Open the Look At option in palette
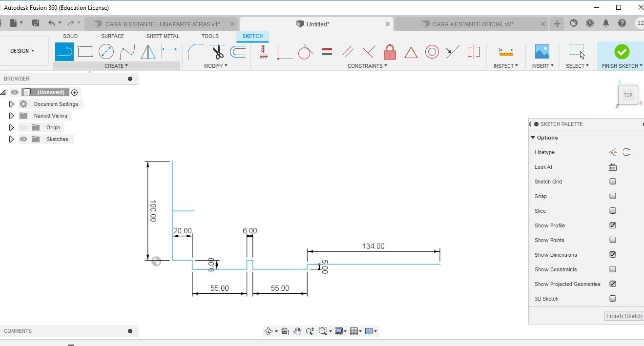The height and width of the screenshot is (346, 644). pyautogui.click(x=612, y=167)
